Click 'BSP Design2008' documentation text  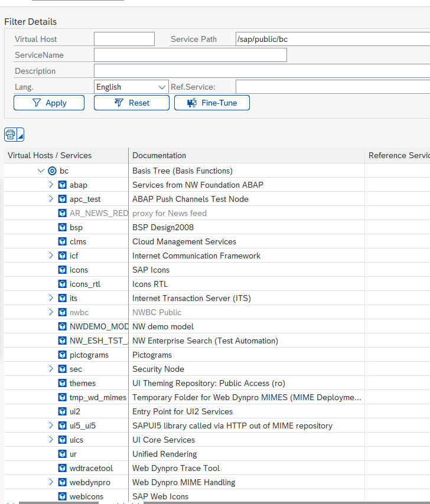pyautogui.click(x=163, y=228)
